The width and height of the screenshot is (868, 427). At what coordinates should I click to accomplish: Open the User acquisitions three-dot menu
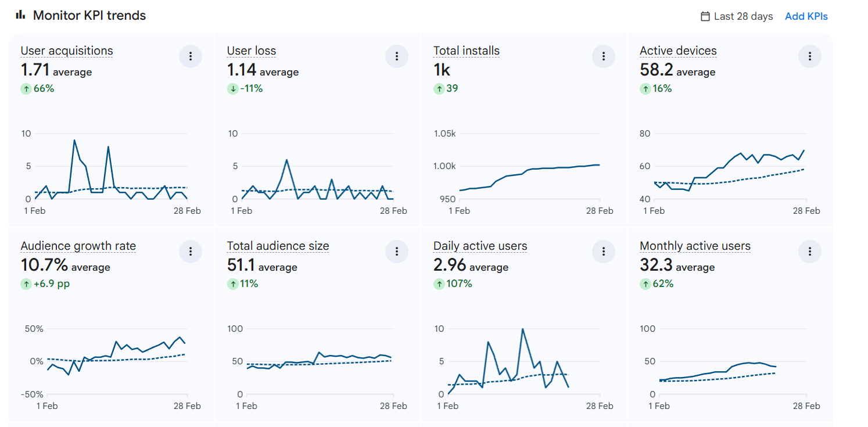(191, 56)
